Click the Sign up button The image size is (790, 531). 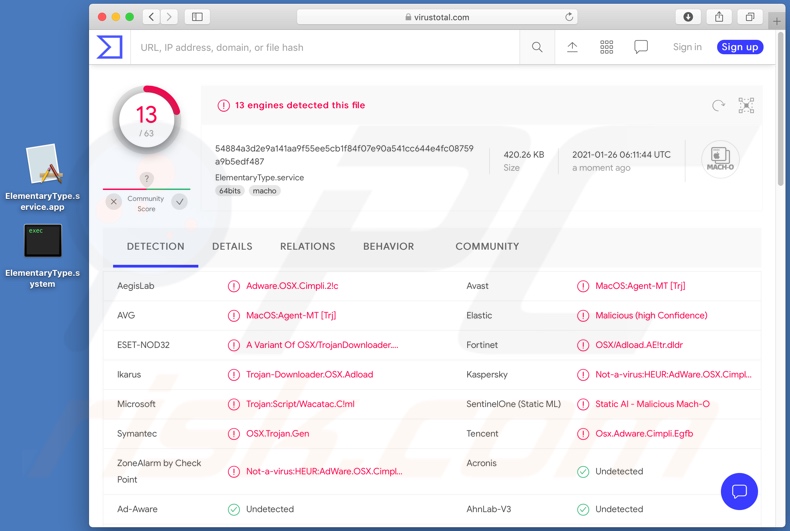tap(740, 47)
